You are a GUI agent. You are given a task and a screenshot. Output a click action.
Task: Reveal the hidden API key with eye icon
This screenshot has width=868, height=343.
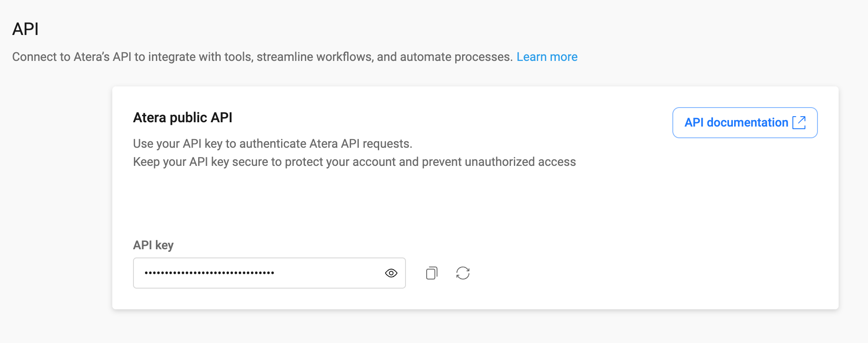pyautogui.click(x=391, y=273)
